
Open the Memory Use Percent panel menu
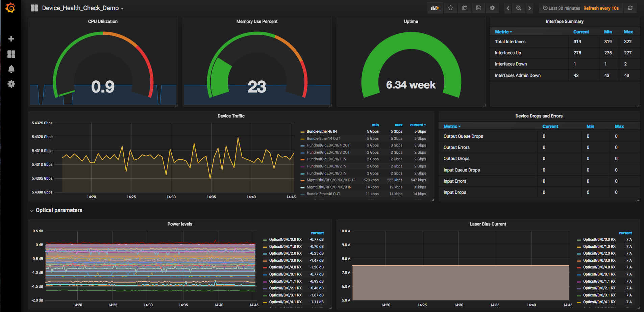coord(257,21)
